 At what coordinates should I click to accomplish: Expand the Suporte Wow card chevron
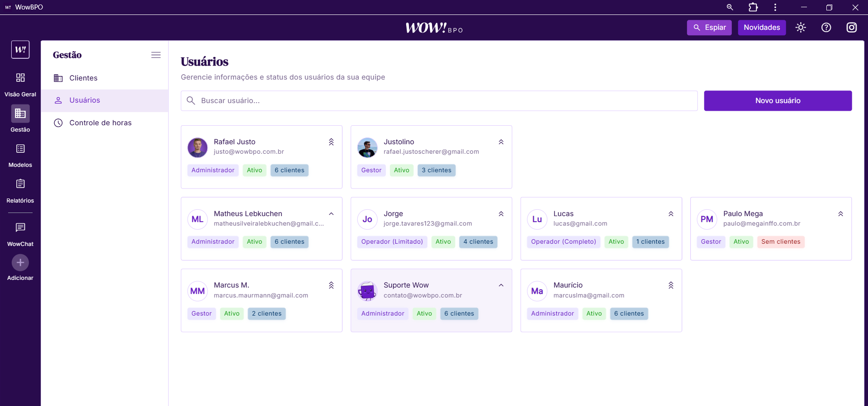pos(501,285)
